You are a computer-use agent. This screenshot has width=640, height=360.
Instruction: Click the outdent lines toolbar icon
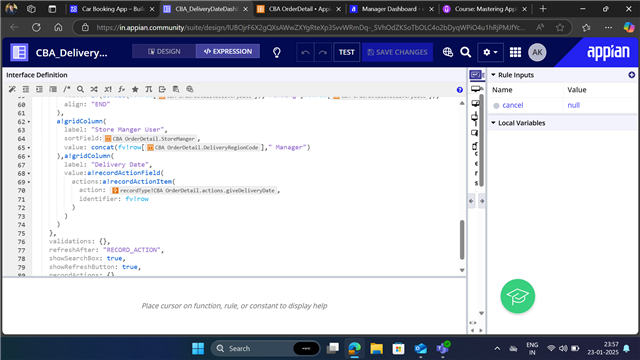(26, 89)
